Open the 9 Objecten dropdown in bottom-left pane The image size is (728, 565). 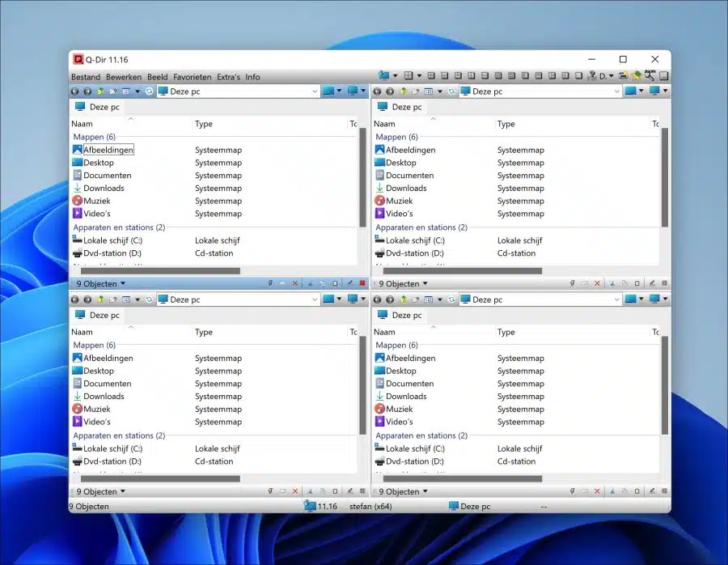(x=123, y=491)
